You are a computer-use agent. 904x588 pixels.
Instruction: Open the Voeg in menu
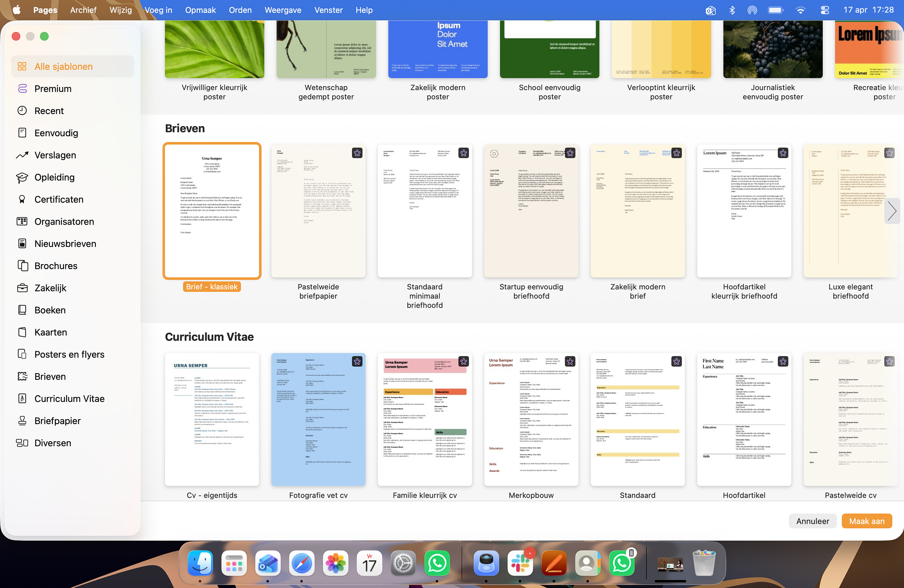158,10
